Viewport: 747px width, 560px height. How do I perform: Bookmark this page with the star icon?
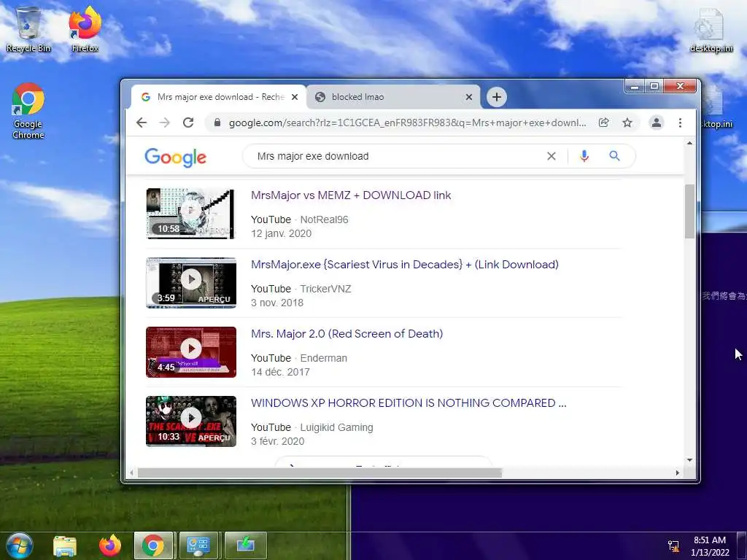click(627, 122)
